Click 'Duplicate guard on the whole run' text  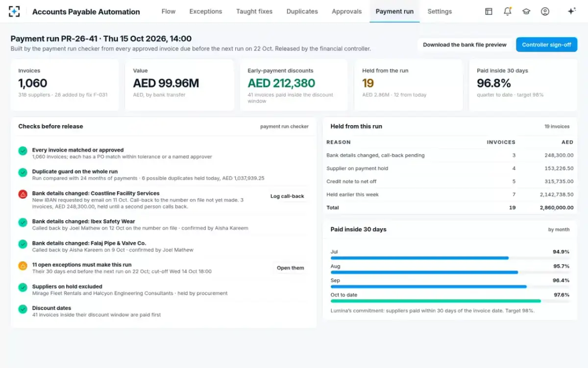(75, 172)
